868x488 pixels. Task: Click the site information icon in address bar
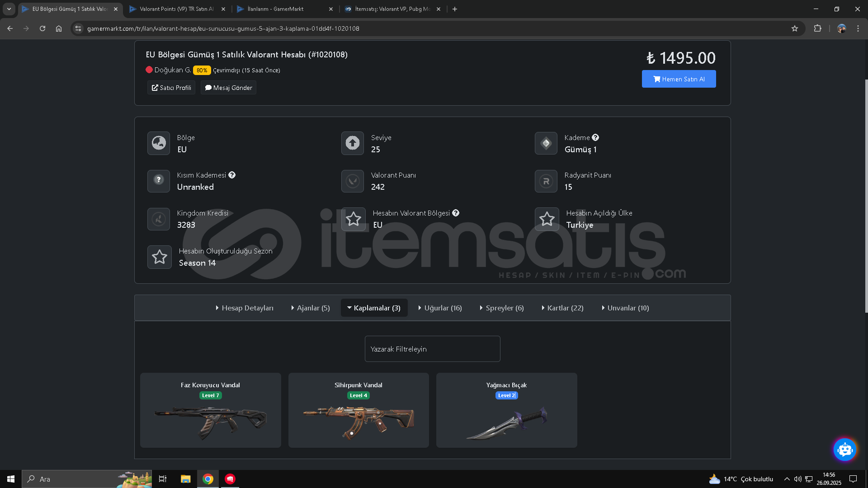coord(78,28)
